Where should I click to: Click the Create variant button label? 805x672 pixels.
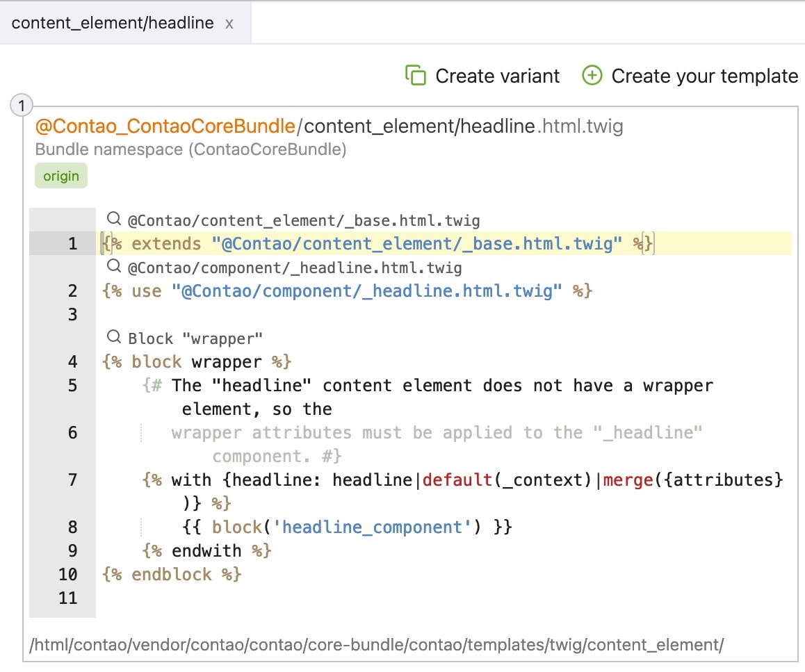tap(497, 76)
